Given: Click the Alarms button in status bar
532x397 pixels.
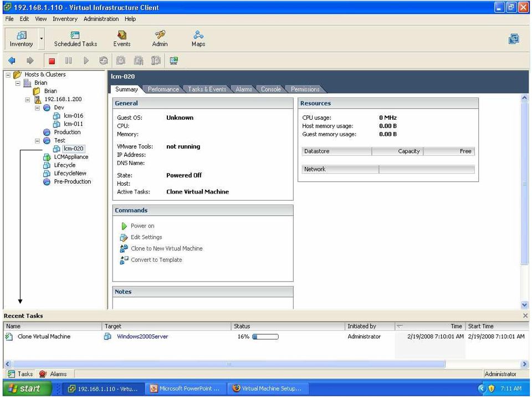Looking at the screenshot, I should [53, 374].
